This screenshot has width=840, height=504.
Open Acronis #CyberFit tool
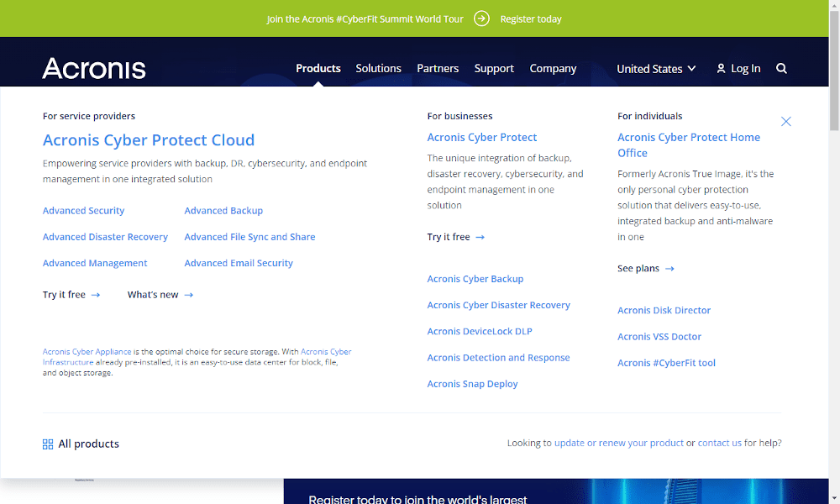[666, 363]
